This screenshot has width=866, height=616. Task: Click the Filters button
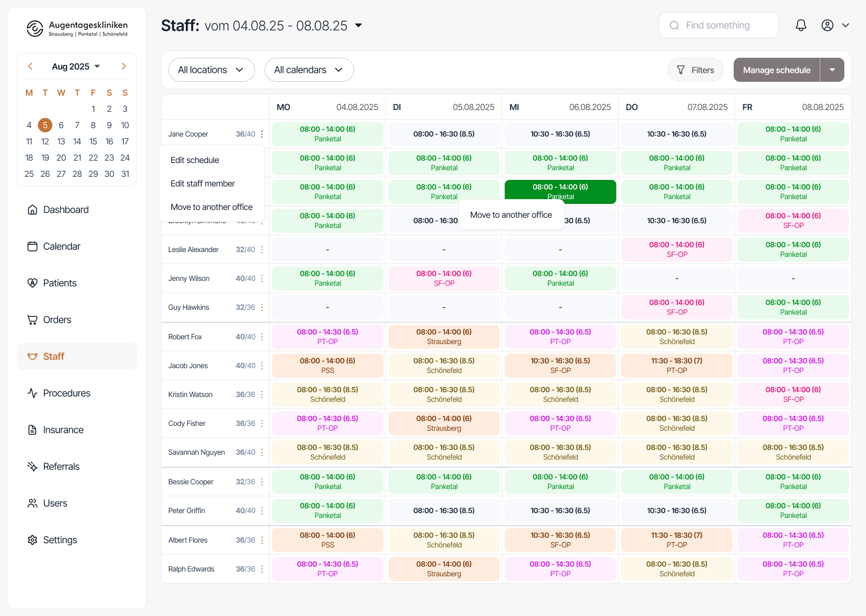pyautogui.click(x=695, y=70)
